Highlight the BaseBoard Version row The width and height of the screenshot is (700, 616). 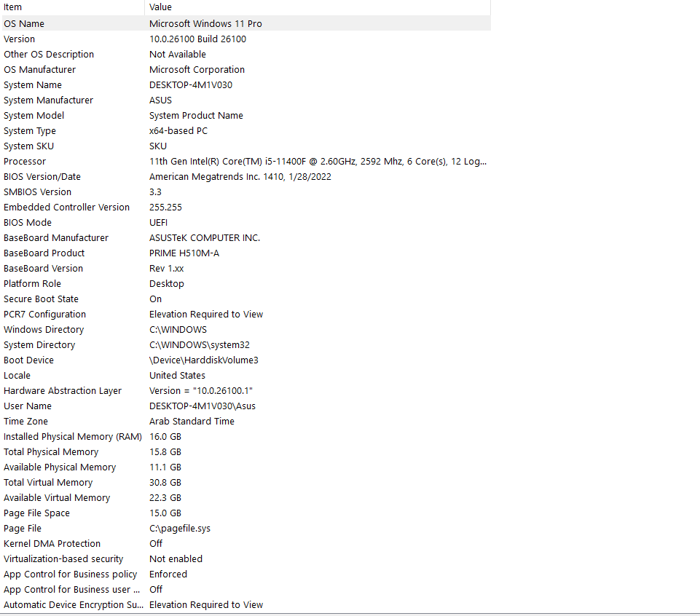(x=246, y=268)
